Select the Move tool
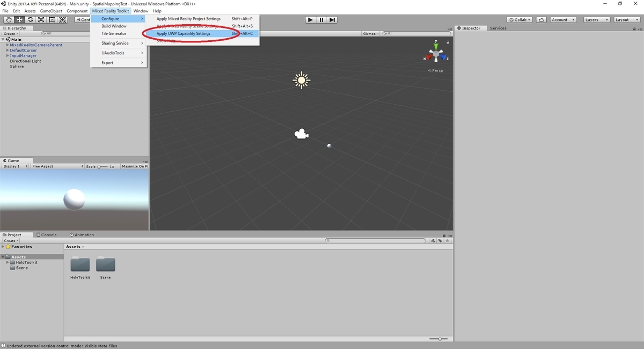The width and height of the screenshot is (644, 349). pyautogui.click(x=19, y=20)
